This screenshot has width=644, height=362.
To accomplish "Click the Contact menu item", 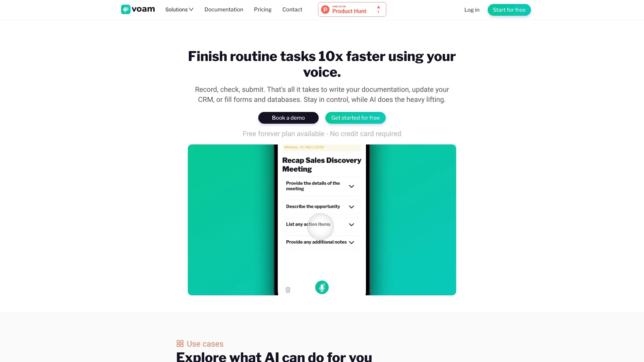I will tap(292, 9).
